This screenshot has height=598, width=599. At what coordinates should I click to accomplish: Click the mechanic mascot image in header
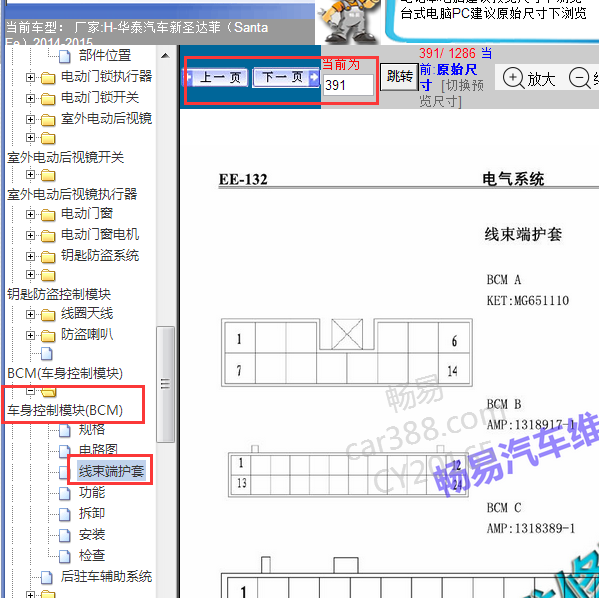coord(349,22)
